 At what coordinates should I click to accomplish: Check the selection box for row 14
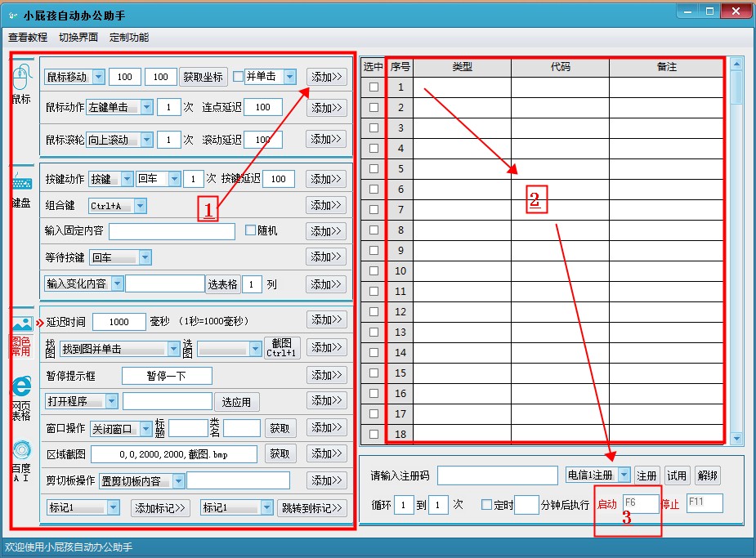pyautogui.click(x=374, y=352)
